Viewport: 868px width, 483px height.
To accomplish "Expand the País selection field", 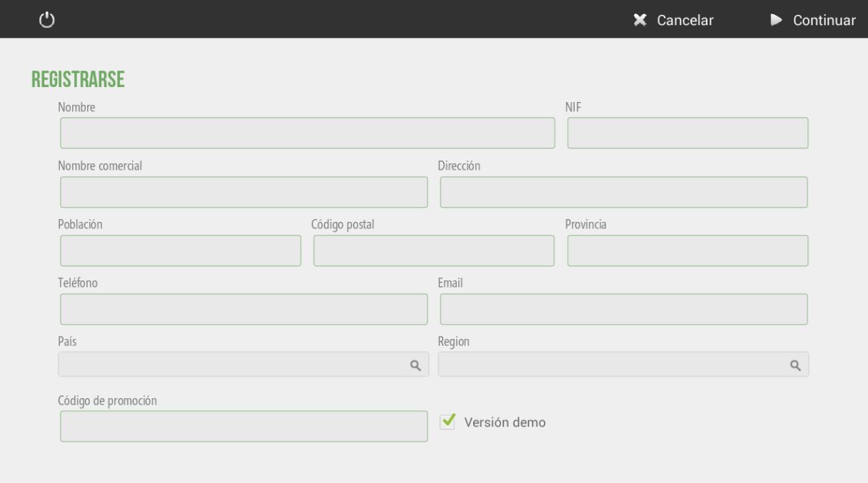I will [x=243, y=364].
